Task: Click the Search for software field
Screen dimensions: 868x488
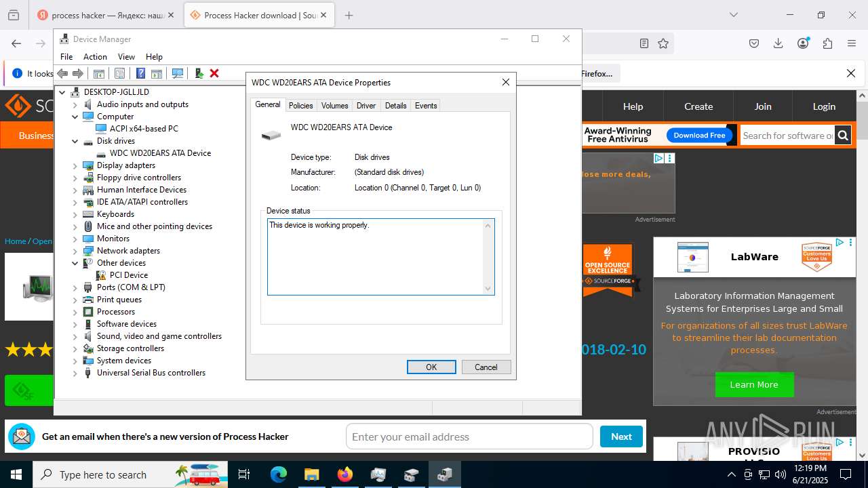Action: click(x=787, y=136)
